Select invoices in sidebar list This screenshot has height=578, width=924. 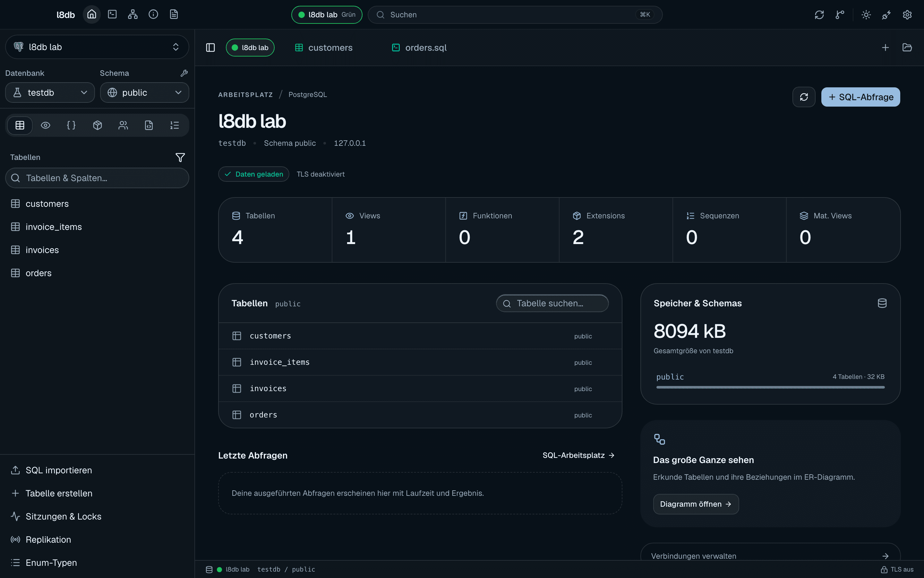coord(97,250)
